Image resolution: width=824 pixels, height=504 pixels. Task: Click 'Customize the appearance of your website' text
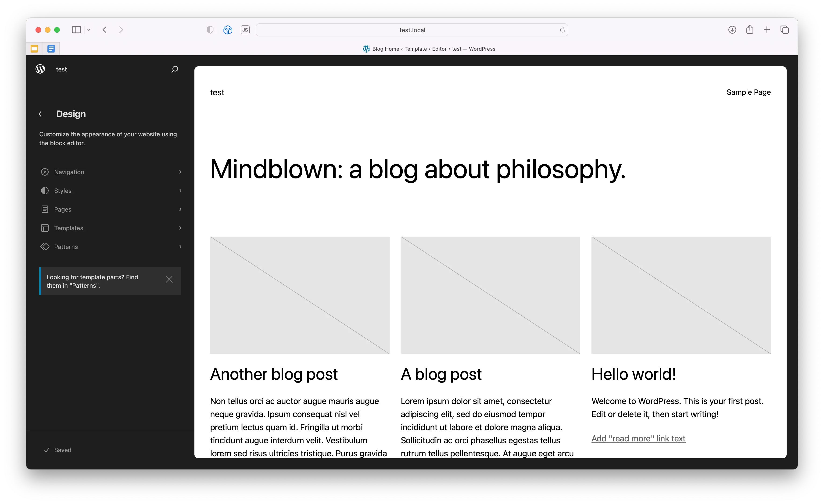[x=108, y=138]
